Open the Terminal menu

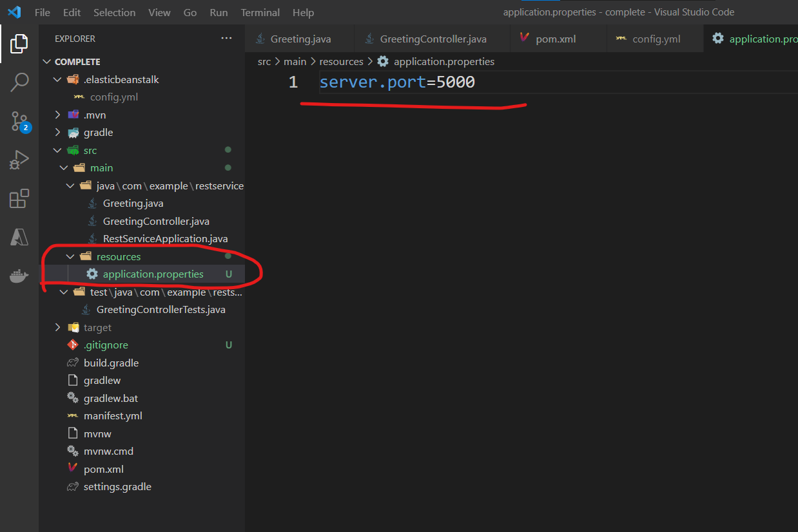click(x=260, y=12)
